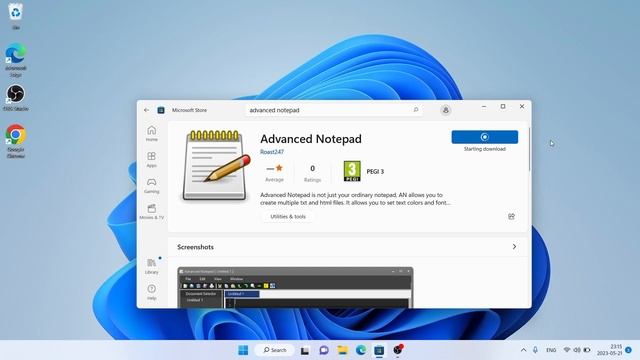Open the Microsoft Edge desktop shortcut

[x=16, y=60]
